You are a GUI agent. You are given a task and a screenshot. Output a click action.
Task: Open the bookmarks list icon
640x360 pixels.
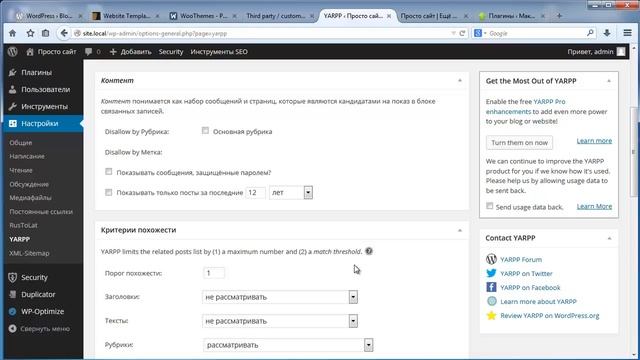[x=45, y=33]
